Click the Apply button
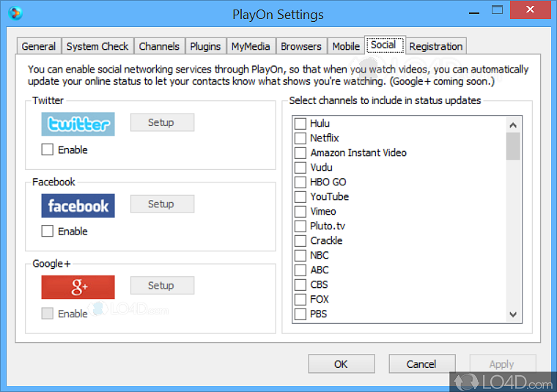This screenshot has height=392, width=557. (x=502, y=364)
